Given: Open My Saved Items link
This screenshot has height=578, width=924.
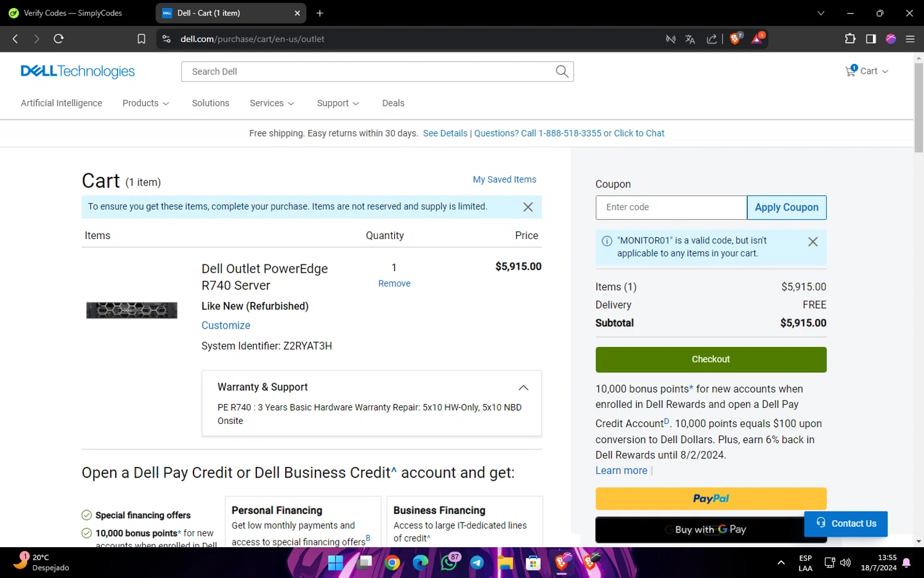Looking at the screenshot, I should (x=505, y=179).
